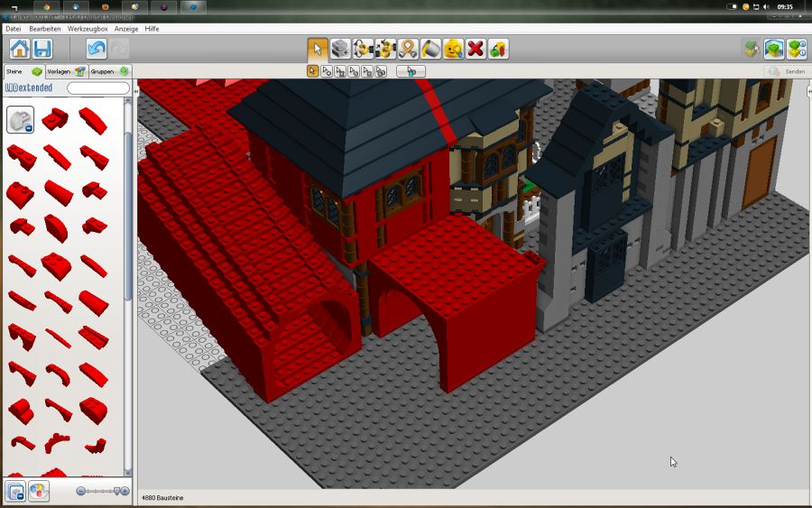Image resolution: width=812 pixels, height=508 pixels.
Task: Toggle brick palette category collapse button
Action: pyautogui.click(x=15, y=491)
